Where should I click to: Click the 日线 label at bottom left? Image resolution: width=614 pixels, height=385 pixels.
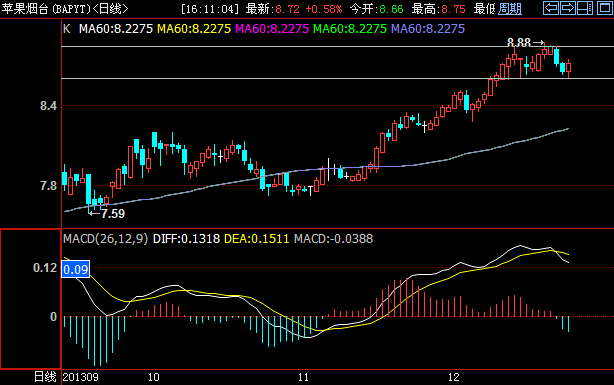coord(45,377)
